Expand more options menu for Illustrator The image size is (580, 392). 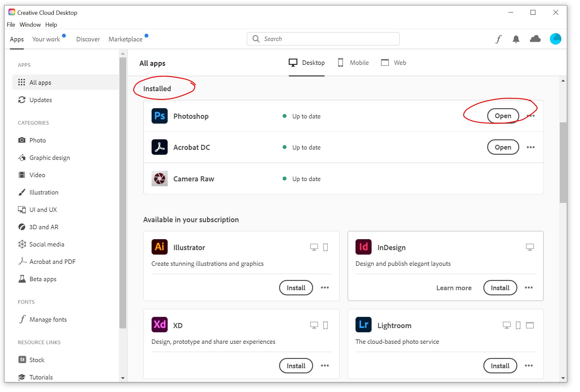[325, 288]
